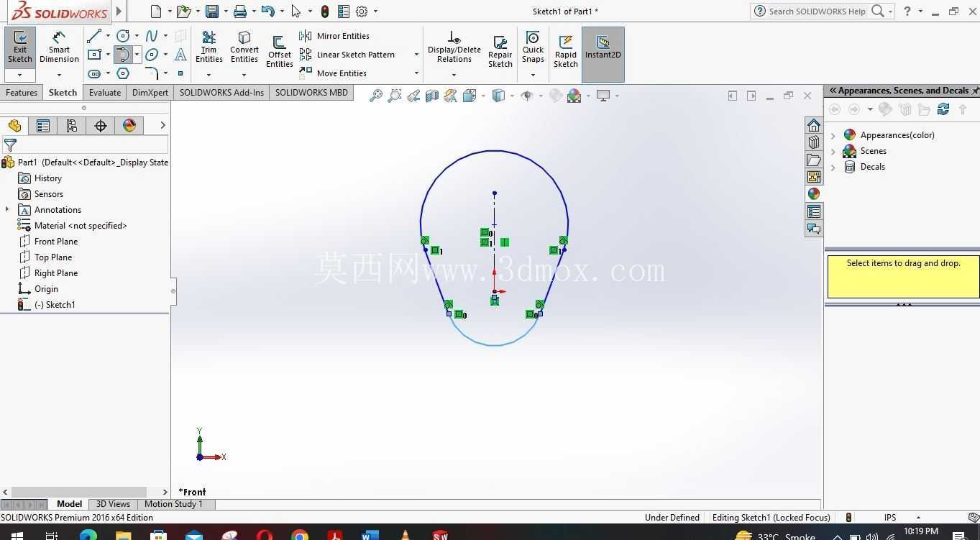Open ConfigurationManager tab icon

point(72,126)
